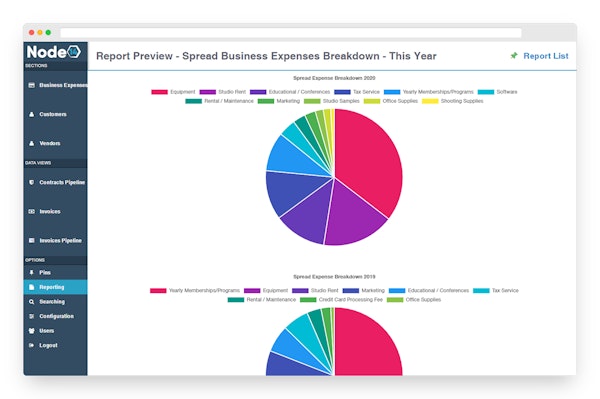Toggle Office Supplies swatch in 2019 legend
The height and width of the screenshot is (399, 600).
point(395,300)
